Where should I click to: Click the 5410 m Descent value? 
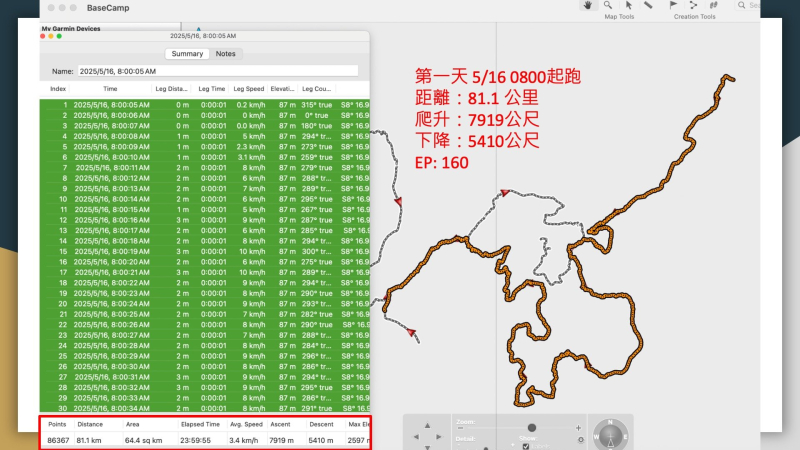coord(321,440)
